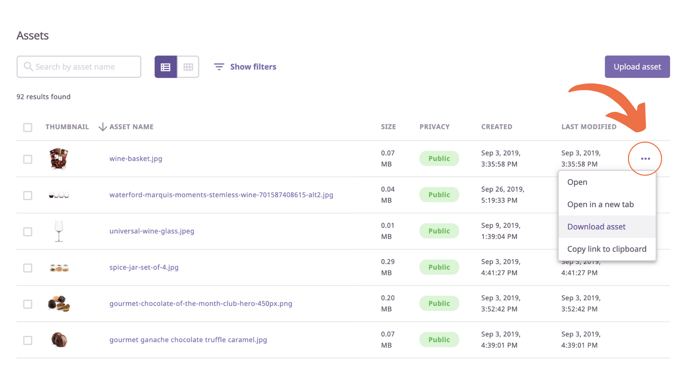Click the 0.20 MB size cell
Viewport: 688px width, 387px height.
click(387, 303)
